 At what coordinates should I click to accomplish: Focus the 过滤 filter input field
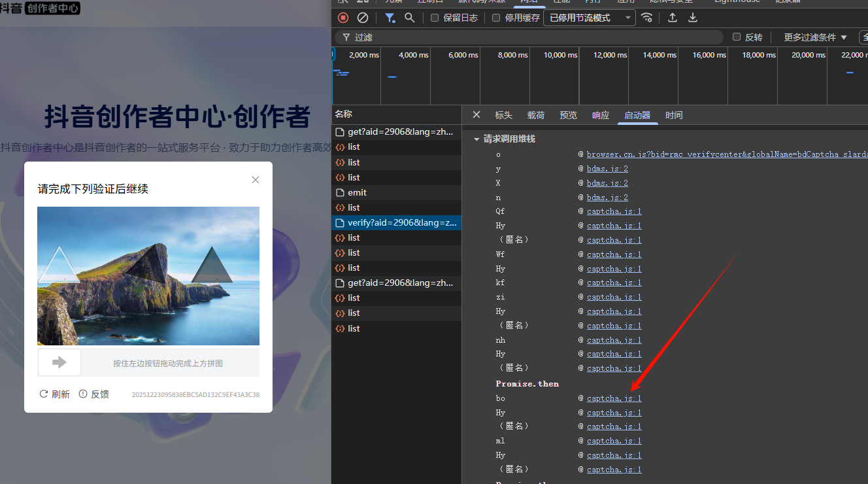coord(529,37)
